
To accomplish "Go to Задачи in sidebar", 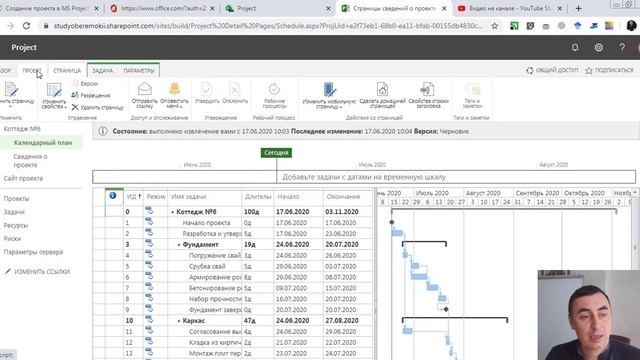I will 14,212.
